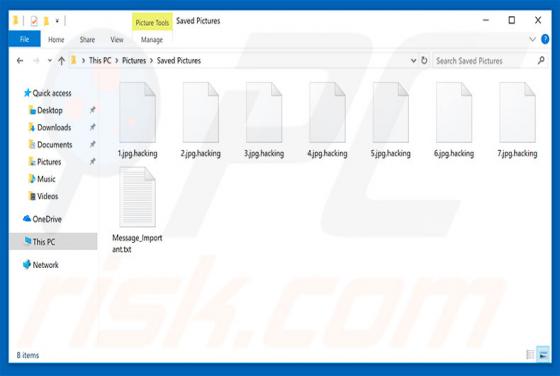Select the 7.jpg.hacking file icon
560x376 pixels.
point(517,112)
